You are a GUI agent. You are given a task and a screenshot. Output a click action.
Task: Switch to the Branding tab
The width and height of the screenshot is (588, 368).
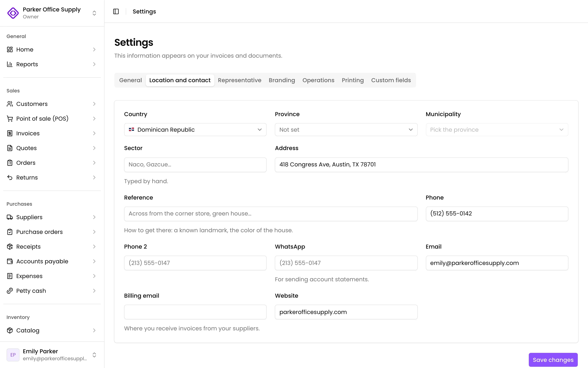282,80
